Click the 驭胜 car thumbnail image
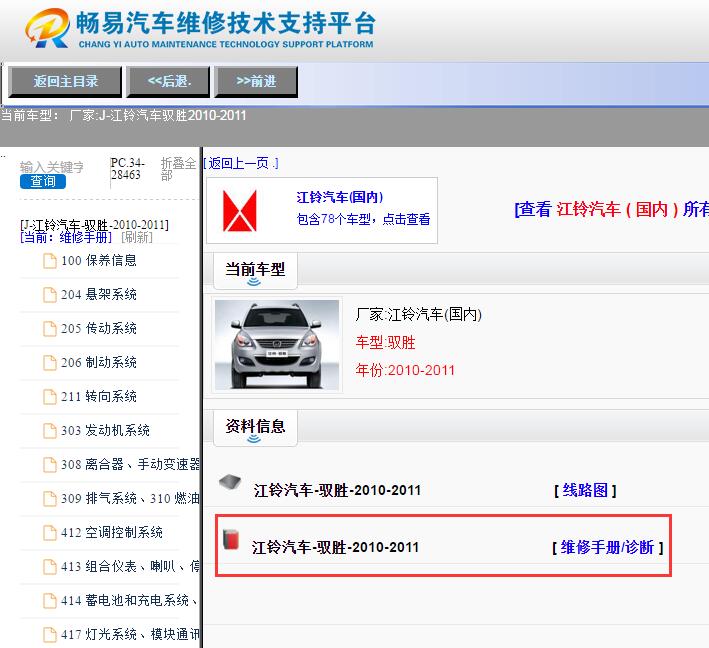Image resolution: width=709 pixels, height=648 pixels. click(277, 345)
